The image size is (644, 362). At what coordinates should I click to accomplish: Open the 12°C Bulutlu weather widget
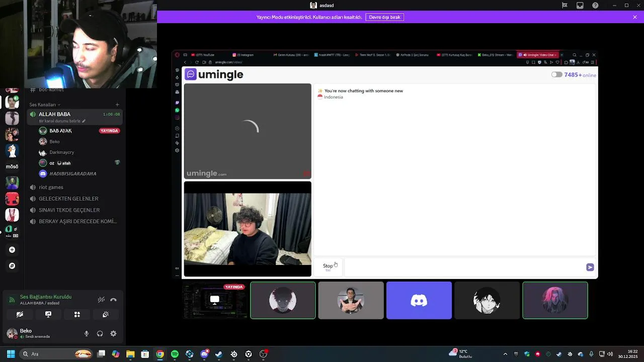point(460,354)
